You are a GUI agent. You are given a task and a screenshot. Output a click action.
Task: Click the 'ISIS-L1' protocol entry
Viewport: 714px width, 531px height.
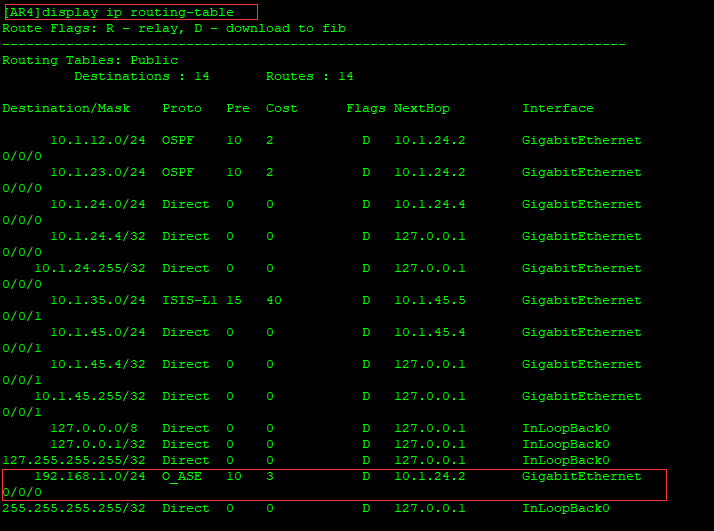[x=190, y=300]
